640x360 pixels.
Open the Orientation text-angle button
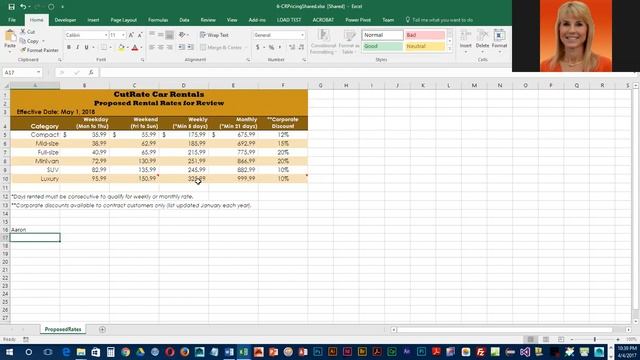[x=183, y=35]
